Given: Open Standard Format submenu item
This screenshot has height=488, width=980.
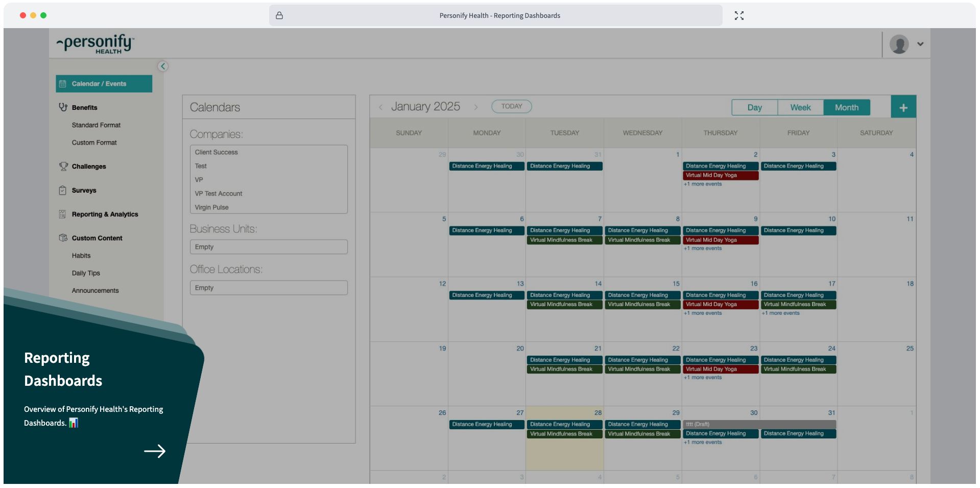Looking at the screenshot, I should (x=96, y=125).
